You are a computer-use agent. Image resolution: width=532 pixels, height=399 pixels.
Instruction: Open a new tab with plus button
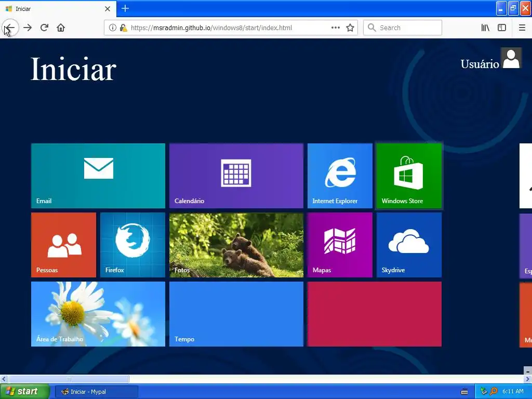tap(125, 8)
